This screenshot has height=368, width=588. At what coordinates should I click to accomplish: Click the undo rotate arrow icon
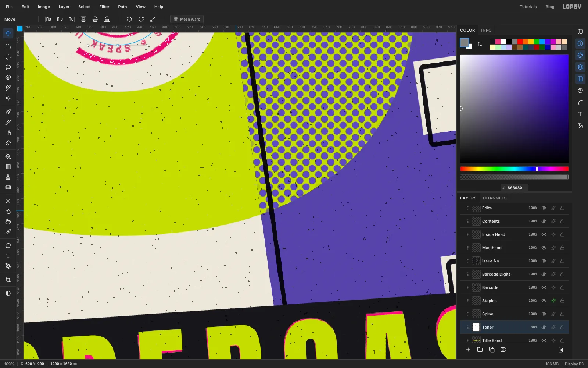point(129,19)
